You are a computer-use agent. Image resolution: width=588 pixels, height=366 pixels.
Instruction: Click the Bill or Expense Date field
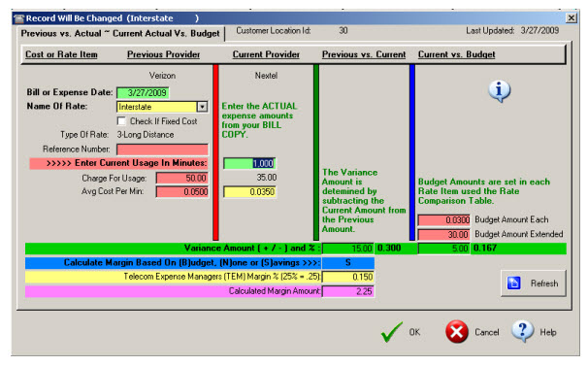143,93
